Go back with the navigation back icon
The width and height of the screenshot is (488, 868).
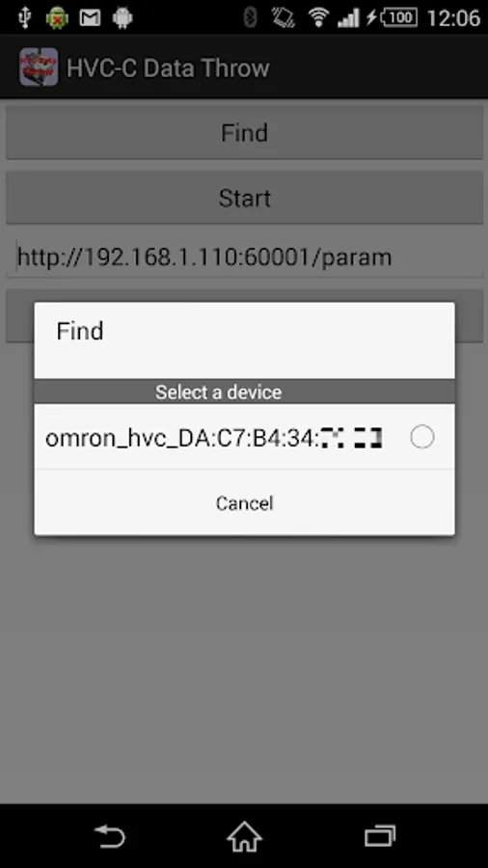pyautogui.click(x=110, y=836)
